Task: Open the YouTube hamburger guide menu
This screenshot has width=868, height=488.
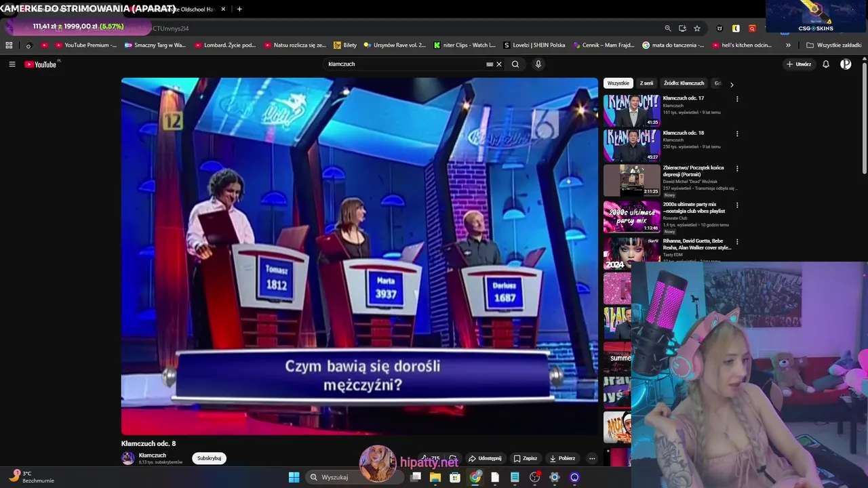Action: pyautogui.click(x=12, y=64)
